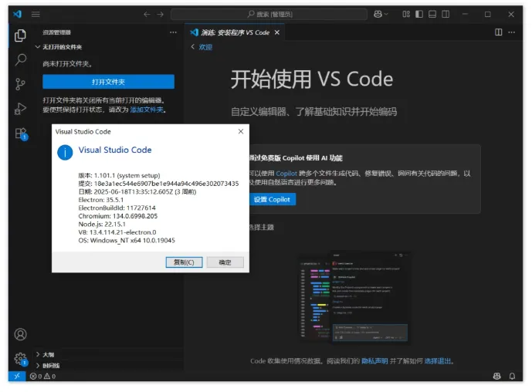Image resolution: width=532 pixels, height=392 pixels.
Task: Click the Copilot AI features card heading
Action: click(296, 158)
